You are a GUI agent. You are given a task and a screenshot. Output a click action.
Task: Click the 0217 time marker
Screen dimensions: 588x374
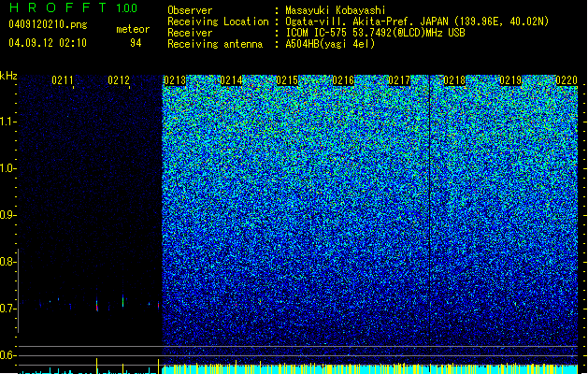[x=399, y=80]
